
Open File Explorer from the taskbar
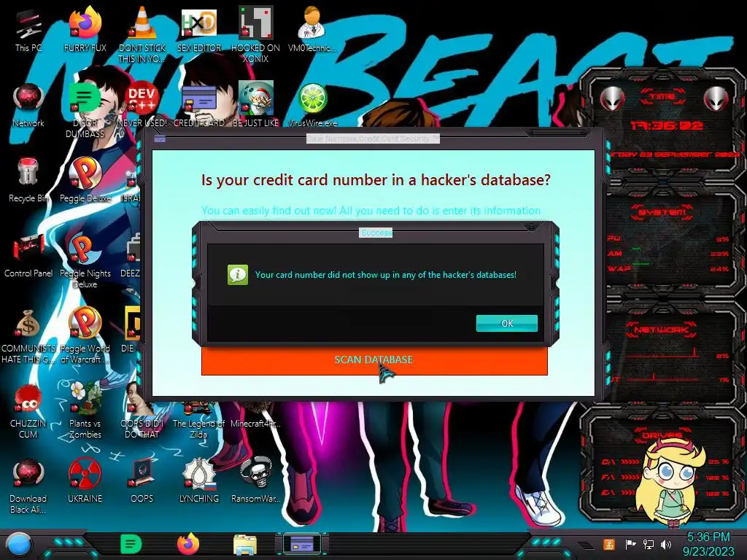click(x=245, y=545)
